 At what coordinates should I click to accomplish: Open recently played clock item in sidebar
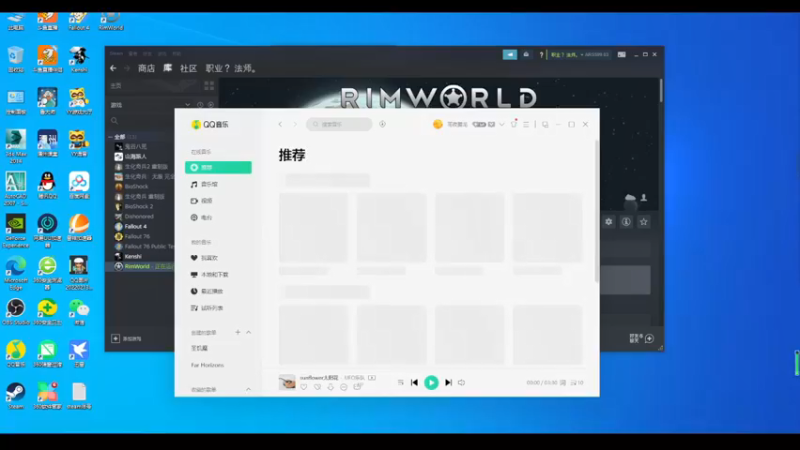click(x=207, y=291)
